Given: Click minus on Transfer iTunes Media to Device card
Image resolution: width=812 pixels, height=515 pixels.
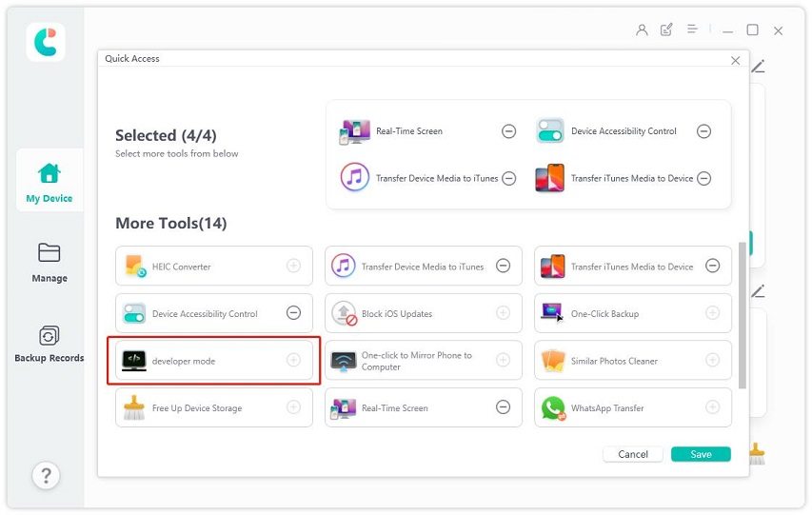Looking at the screenshot, I should coord(713,266).
